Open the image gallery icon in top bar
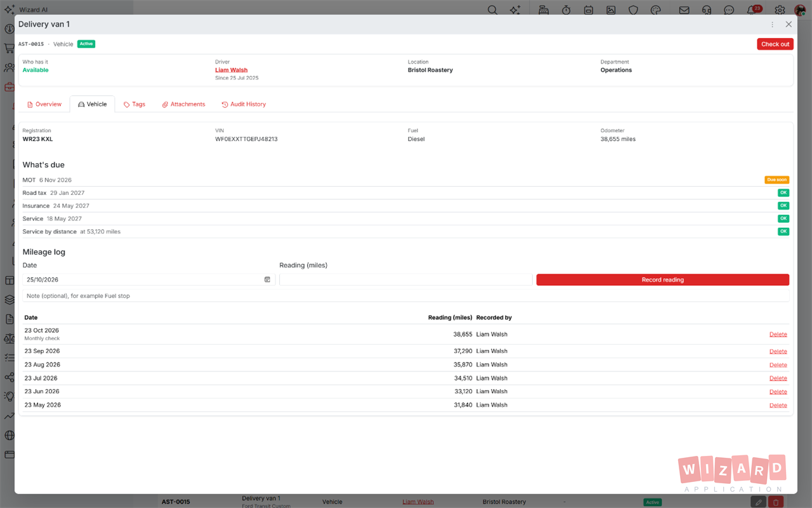The height and width of the screenshot is (508, 812). click(x=611, y=10)
